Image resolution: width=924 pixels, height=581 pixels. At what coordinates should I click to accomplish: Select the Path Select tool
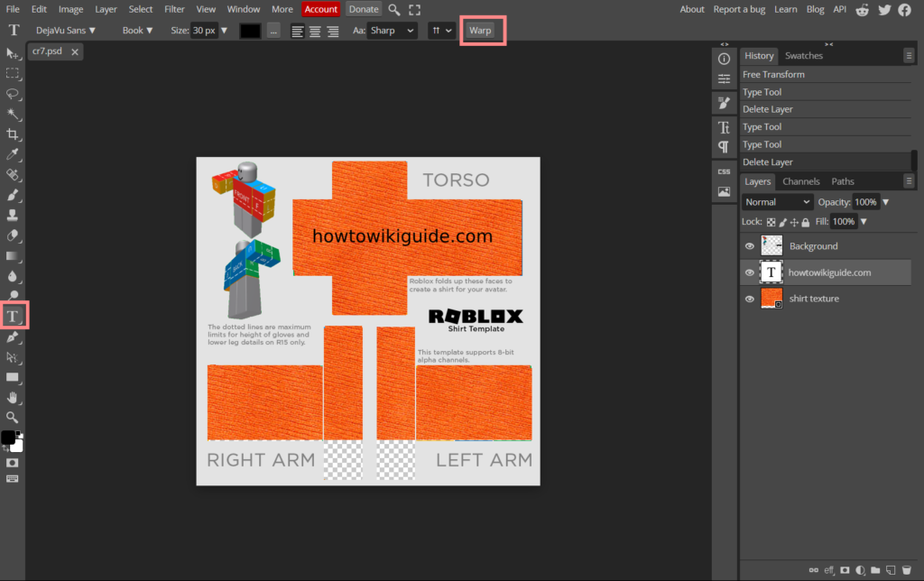pos(12,357)
